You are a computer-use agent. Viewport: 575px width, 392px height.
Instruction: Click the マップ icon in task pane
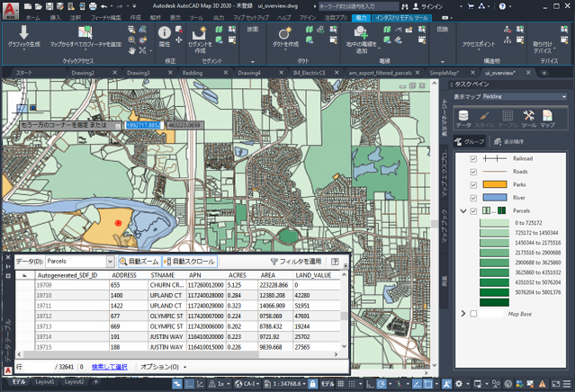pyautogui.click(x=547, y=118)
